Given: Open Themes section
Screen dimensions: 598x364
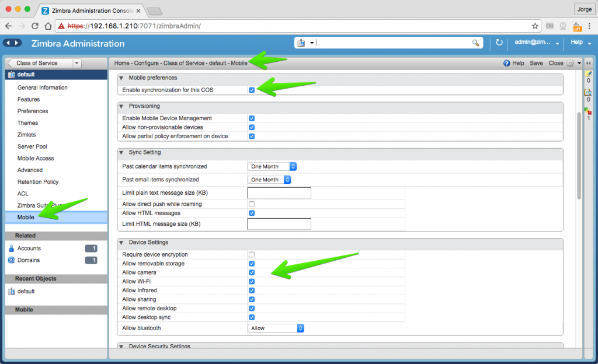Looking at the screenshot, I should [x=27, y=123].
